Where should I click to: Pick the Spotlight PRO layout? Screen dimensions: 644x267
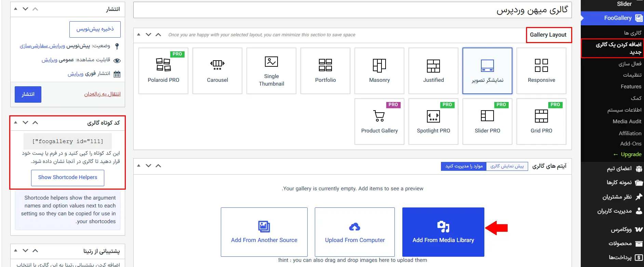point(433,122)
